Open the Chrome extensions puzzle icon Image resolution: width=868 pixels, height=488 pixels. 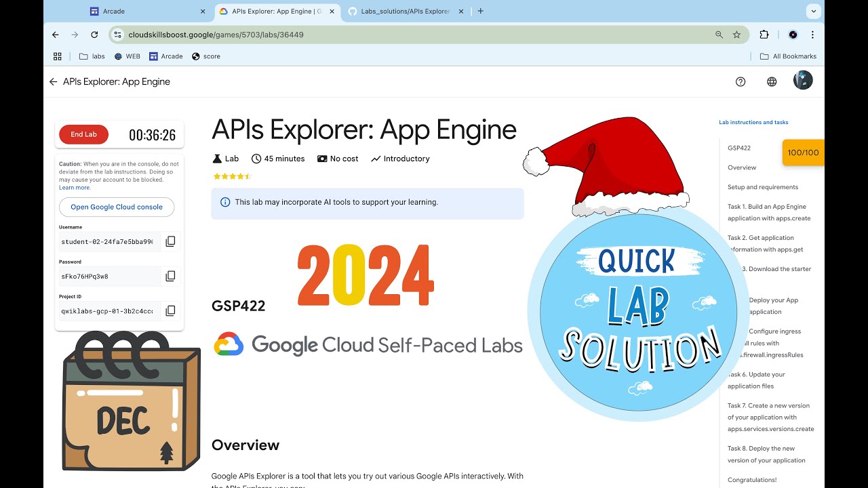(764, 35)
